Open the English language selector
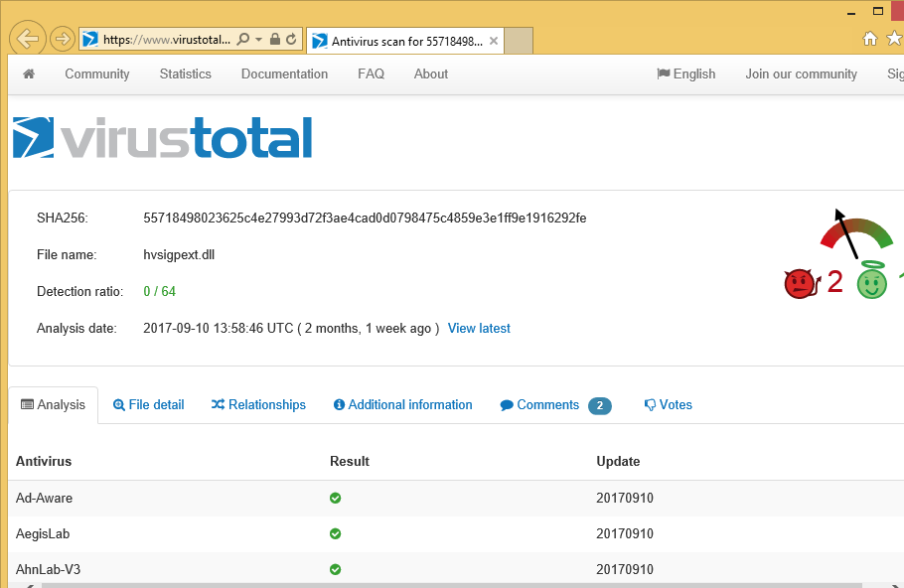Image resolution: width=904 pixels, height=588 pixels. coord(685,74)
